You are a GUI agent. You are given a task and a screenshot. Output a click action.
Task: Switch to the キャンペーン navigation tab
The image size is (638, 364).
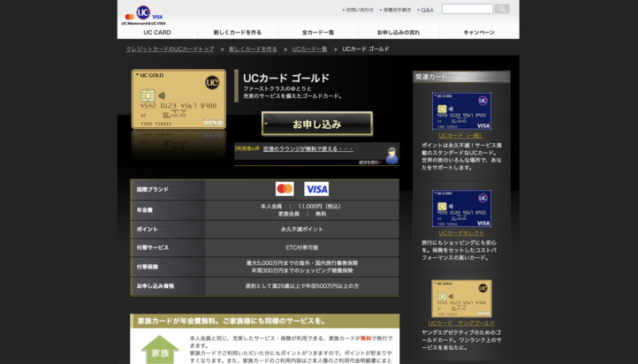(x=479, y=33)
